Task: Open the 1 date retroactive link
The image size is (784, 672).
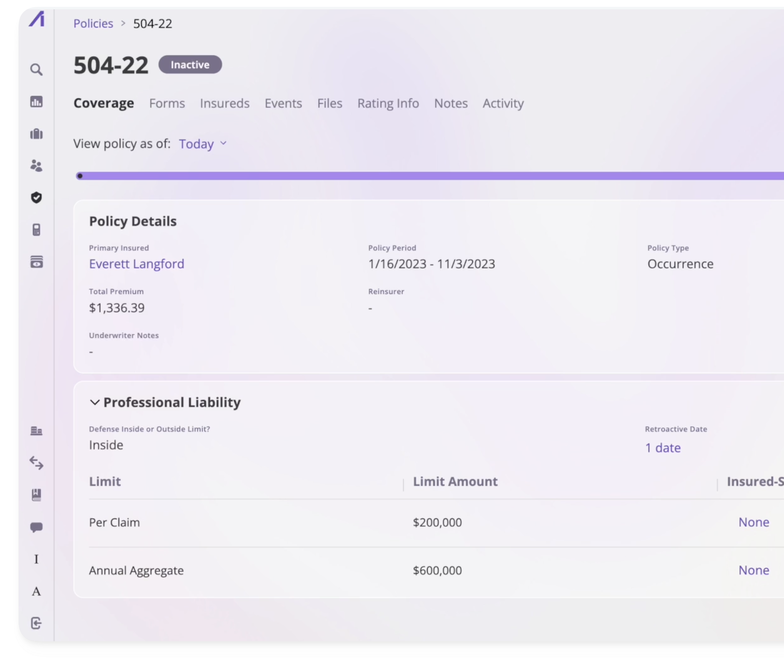Action: 663,448
